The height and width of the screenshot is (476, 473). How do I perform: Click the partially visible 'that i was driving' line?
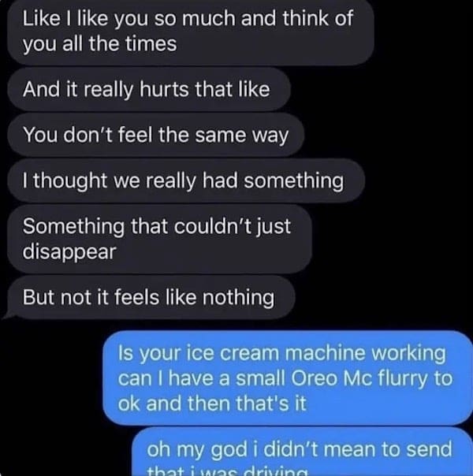coord(227,471)
